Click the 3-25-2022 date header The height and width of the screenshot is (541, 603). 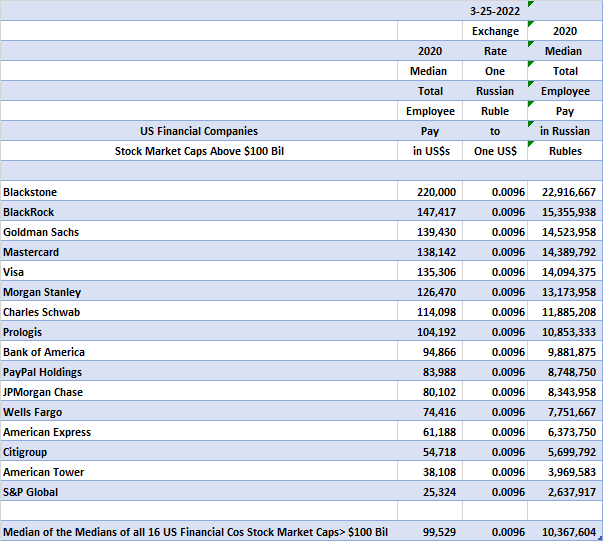(x=495, y=11)
